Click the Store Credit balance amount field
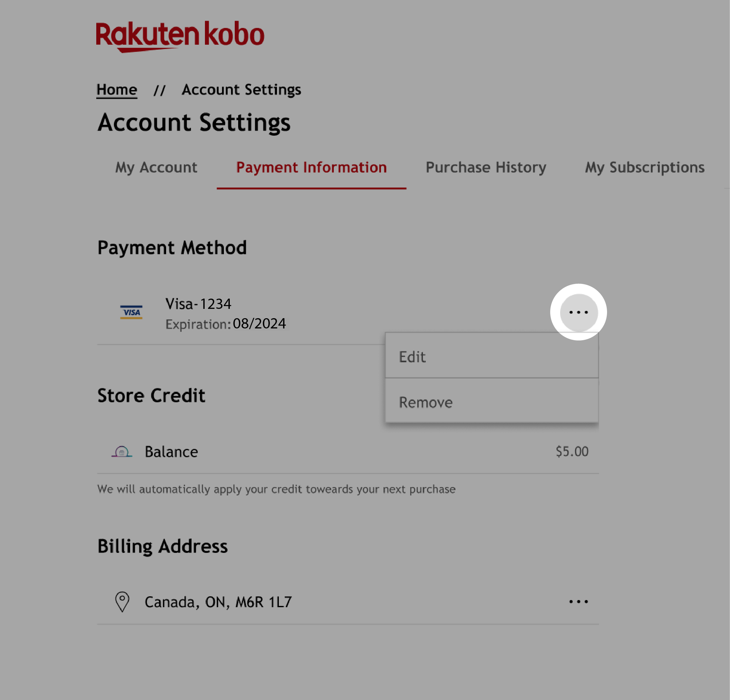The height and width of the screenshot is (700, 730). click(572, 451)
